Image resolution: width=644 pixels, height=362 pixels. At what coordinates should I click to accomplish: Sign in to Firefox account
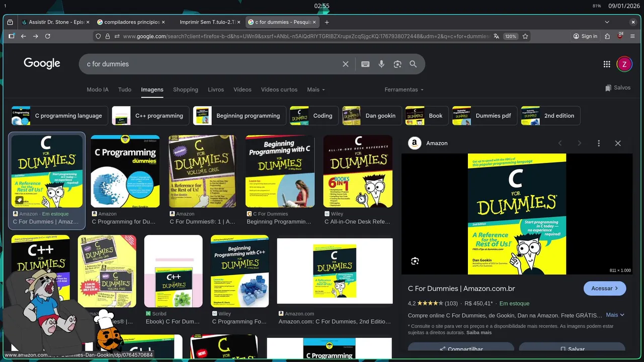point(585,36)
